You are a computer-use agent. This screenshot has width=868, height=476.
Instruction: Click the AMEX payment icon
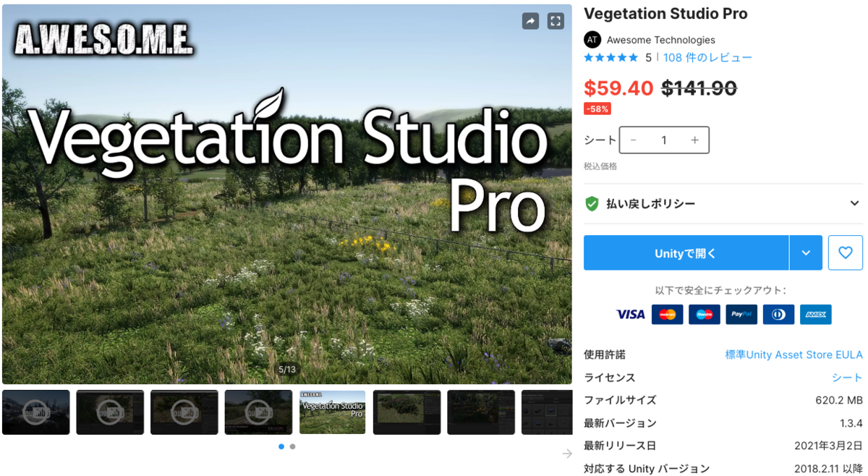pyautogui.click(x=816, y=314)
